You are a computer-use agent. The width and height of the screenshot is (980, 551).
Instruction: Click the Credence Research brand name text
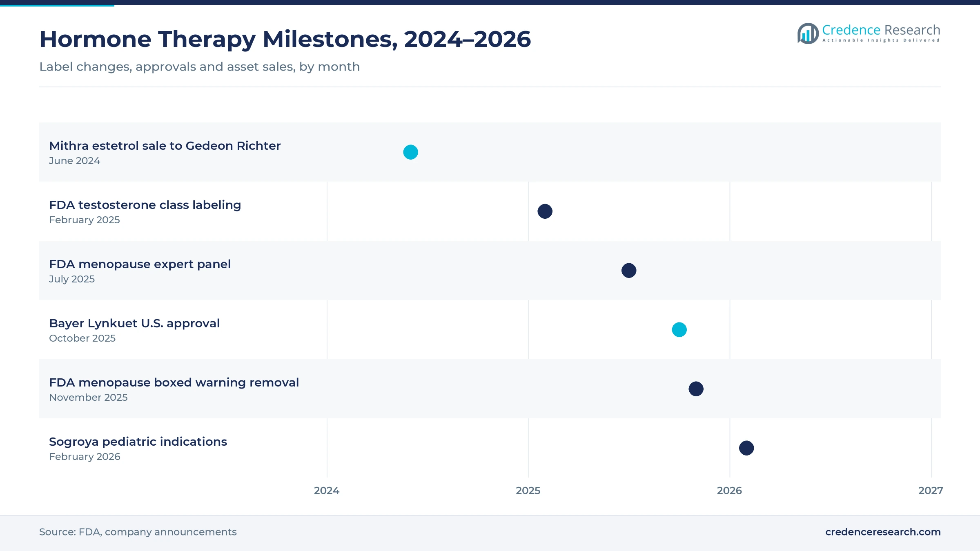click(x=881, y=30)
